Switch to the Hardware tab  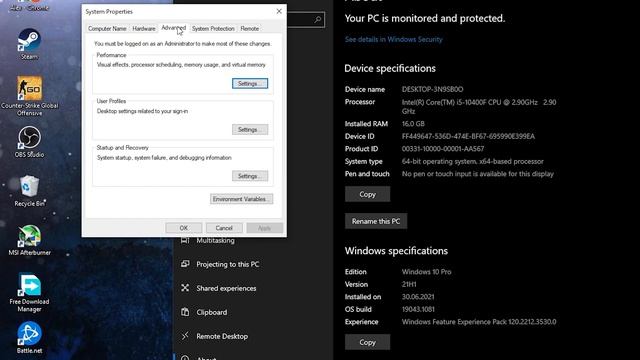tap(144, 29)
